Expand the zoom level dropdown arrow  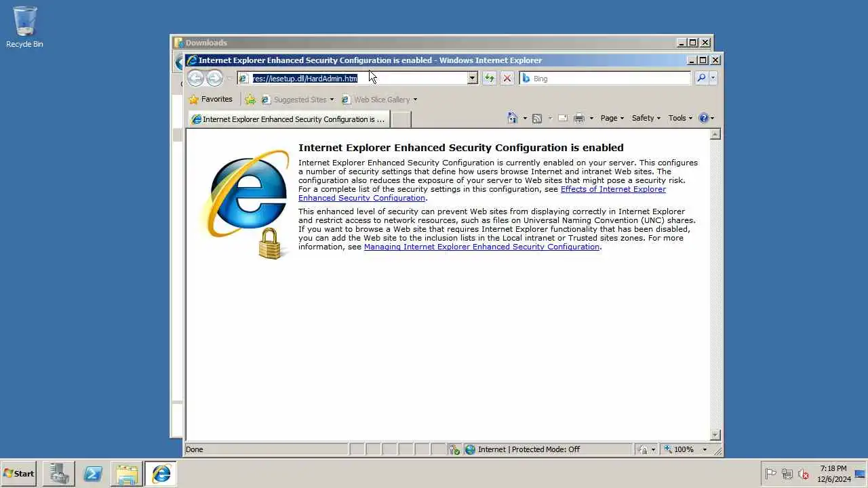point(705,449)
